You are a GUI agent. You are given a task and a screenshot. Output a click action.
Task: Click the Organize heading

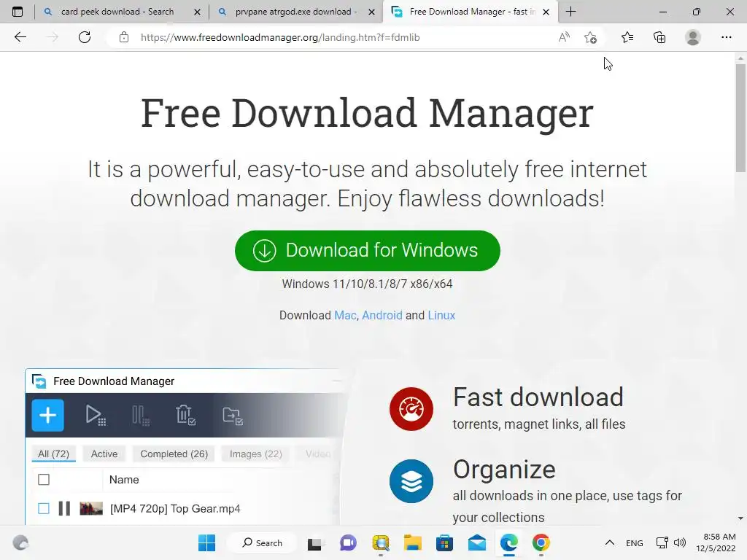pyautogui.click(x=504, y=470)
